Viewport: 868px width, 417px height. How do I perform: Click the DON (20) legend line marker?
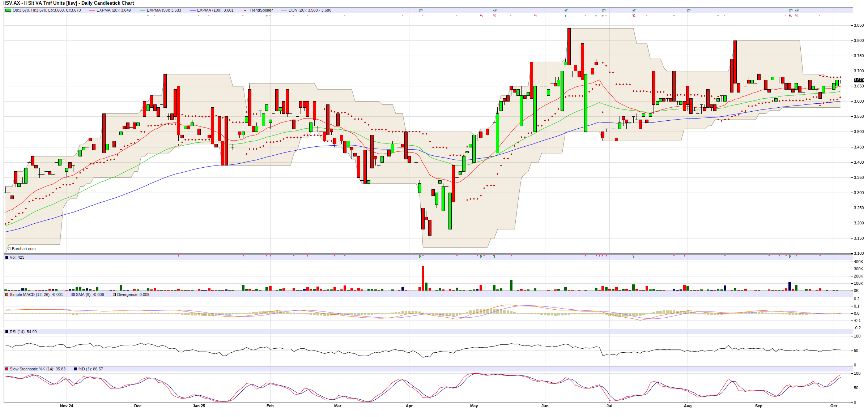[284, 10]
